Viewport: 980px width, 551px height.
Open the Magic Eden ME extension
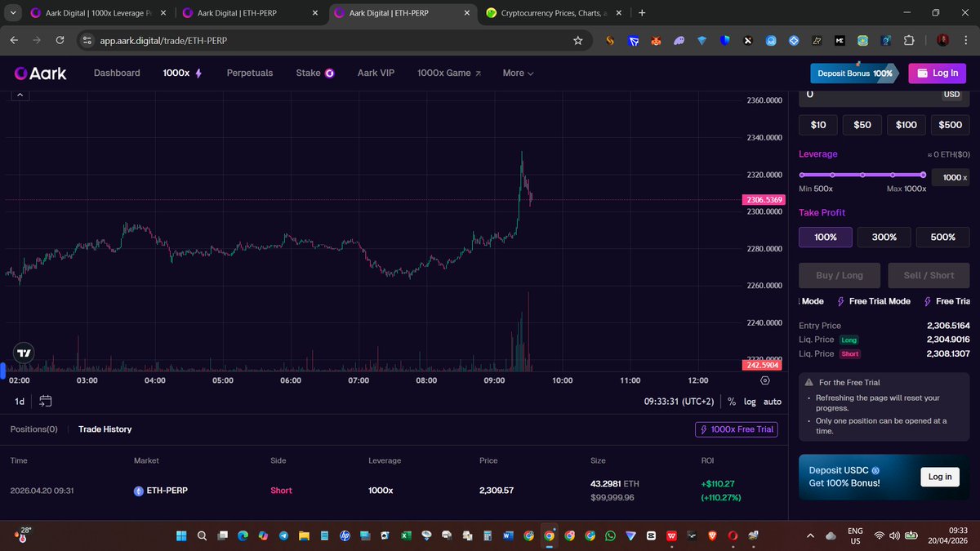[x=840, y=40]
